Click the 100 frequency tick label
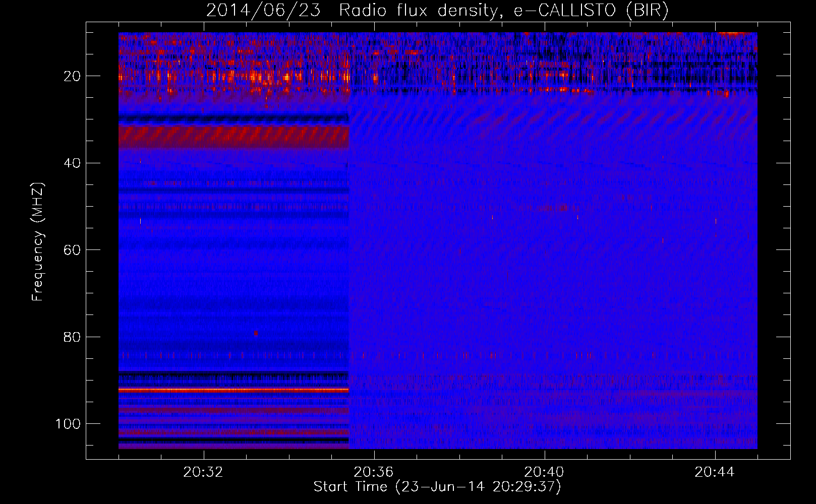816x504 pixels. coord(68,424)
